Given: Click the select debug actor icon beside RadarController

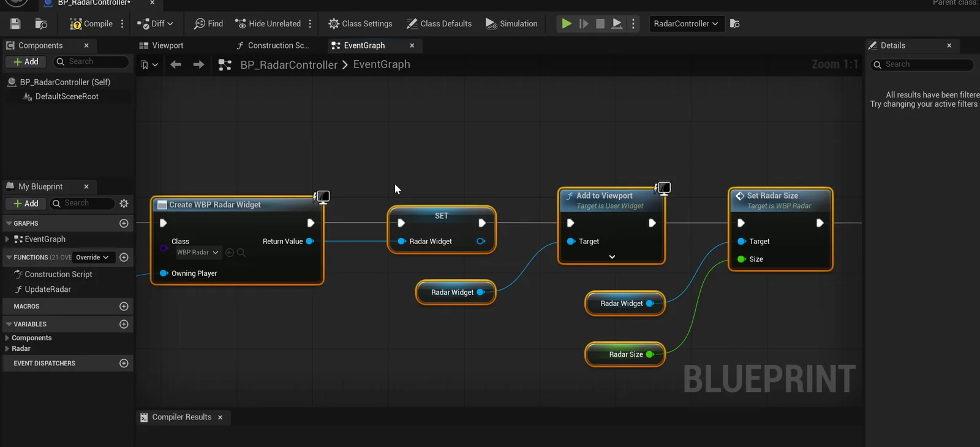Looking at the screenshot, I should pos(735,24).
